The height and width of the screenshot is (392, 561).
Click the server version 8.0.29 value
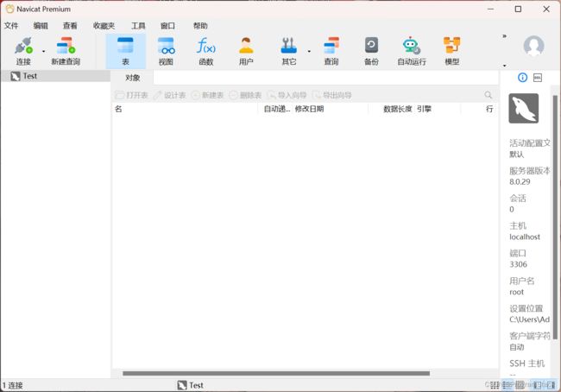[x=520, y=182]
